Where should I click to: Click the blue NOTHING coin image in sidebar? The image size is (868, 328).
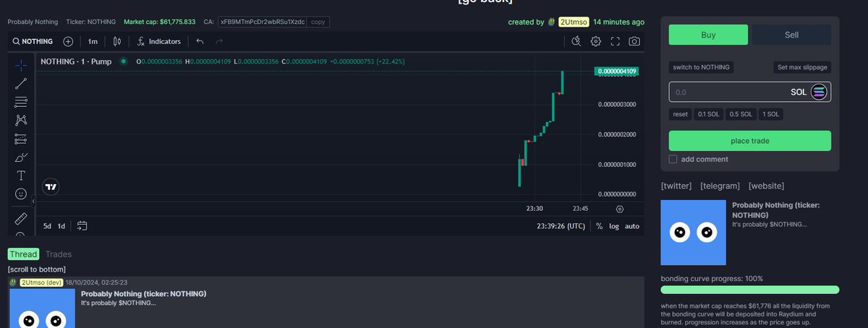pos(693,233)
